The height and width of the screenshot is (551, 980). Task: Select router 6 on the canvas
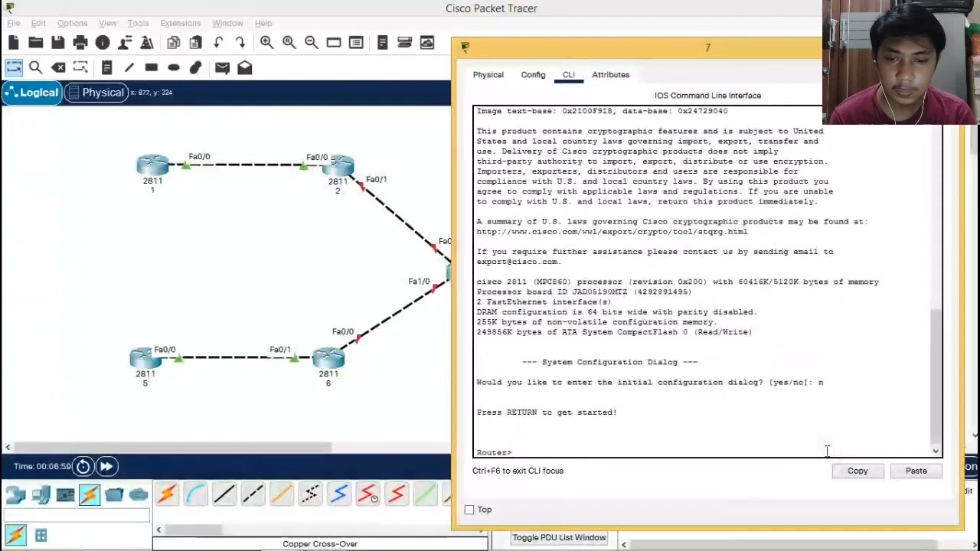(328, 358)
